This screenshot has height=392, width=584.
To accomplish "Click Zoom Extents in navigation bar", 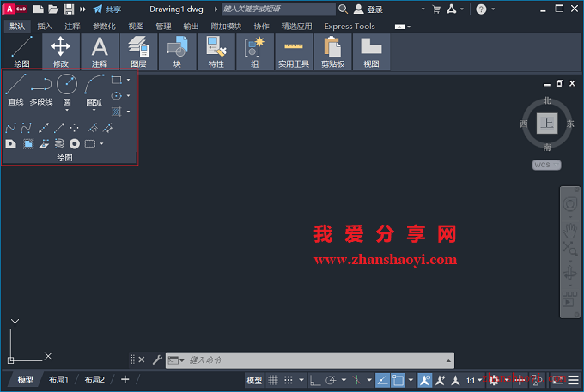I will point(569,249).
